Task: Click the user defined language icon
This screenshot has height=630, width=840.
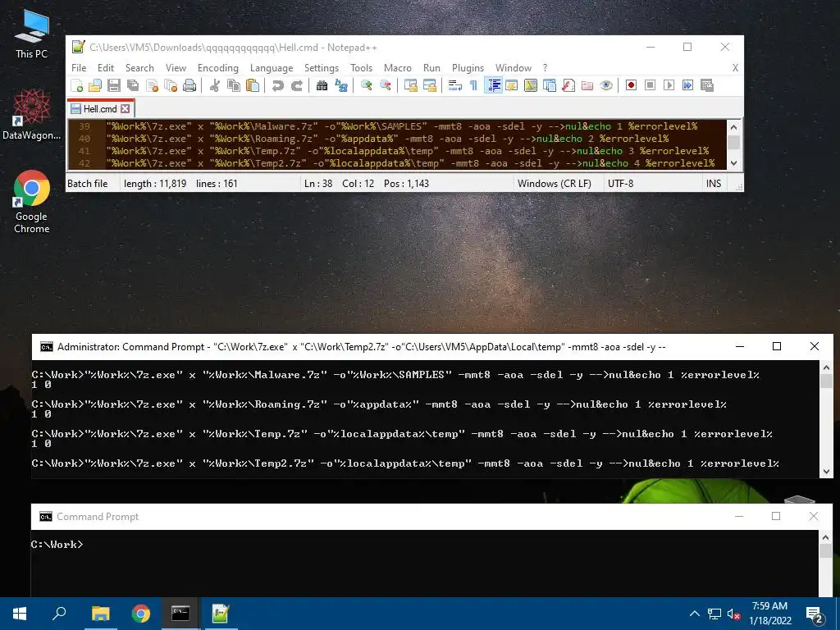Action: click(512, 85)
